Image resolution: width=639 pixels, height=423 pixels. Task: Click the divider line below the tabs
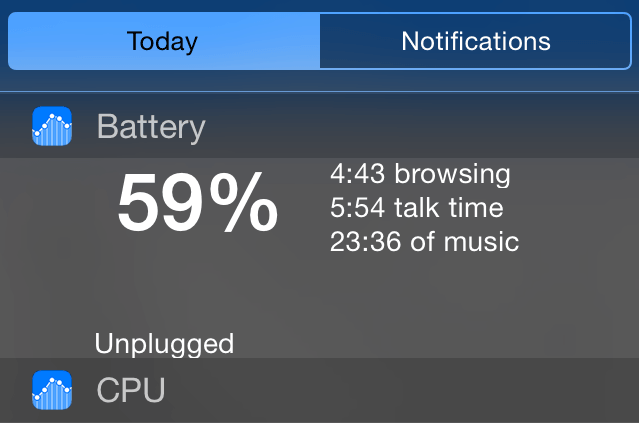[x=320, y=92]
